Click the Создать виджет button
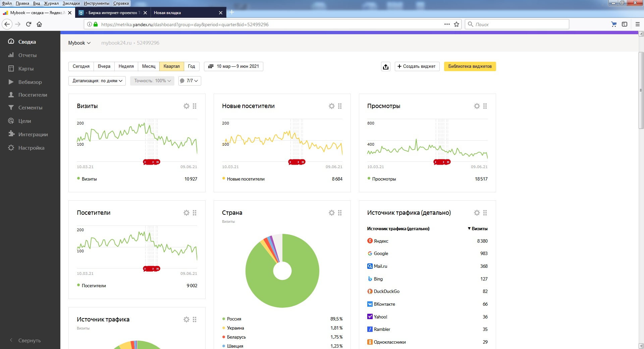This screenshot has height=349, width=644. [x=417, y=66]
